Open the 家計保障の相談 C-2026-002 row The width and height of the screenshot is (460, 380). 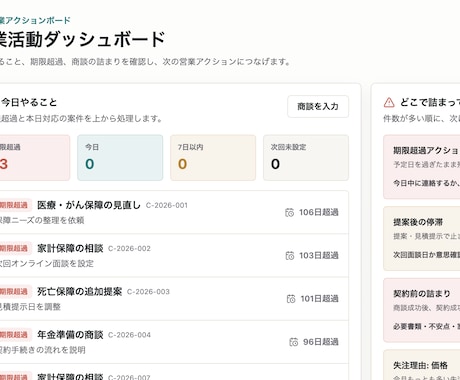174,256
